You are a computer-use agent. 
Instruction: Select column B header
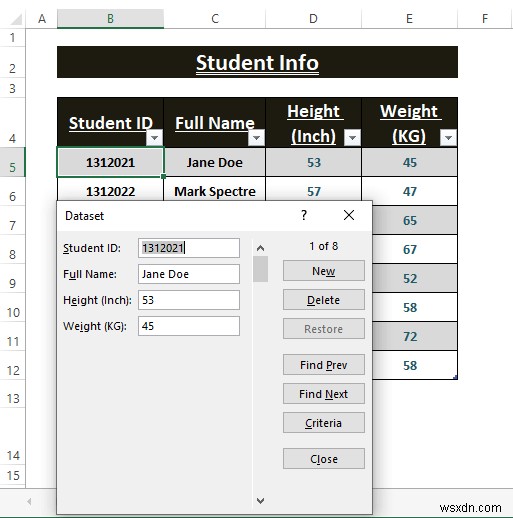pos(110,19)
